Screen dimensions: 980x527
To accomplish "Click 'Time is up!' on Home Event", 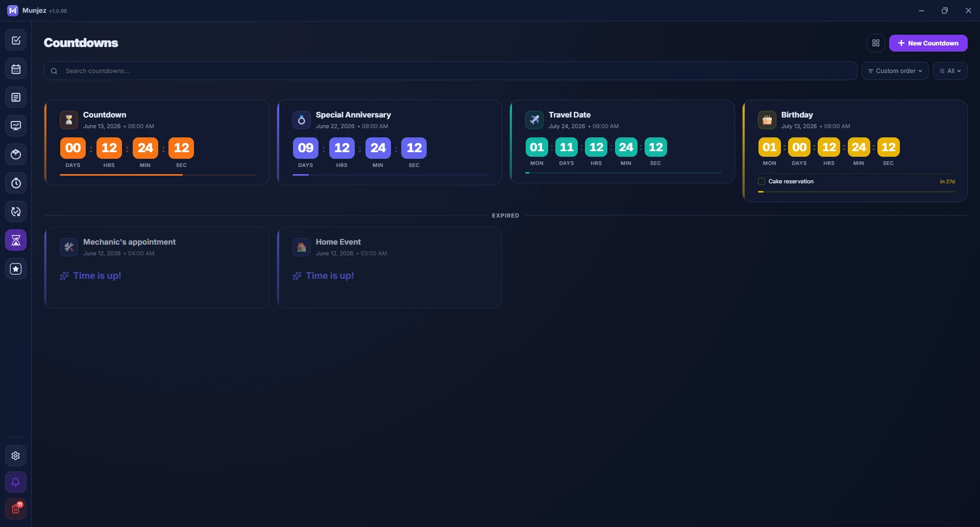I will (x=330, y=276).
